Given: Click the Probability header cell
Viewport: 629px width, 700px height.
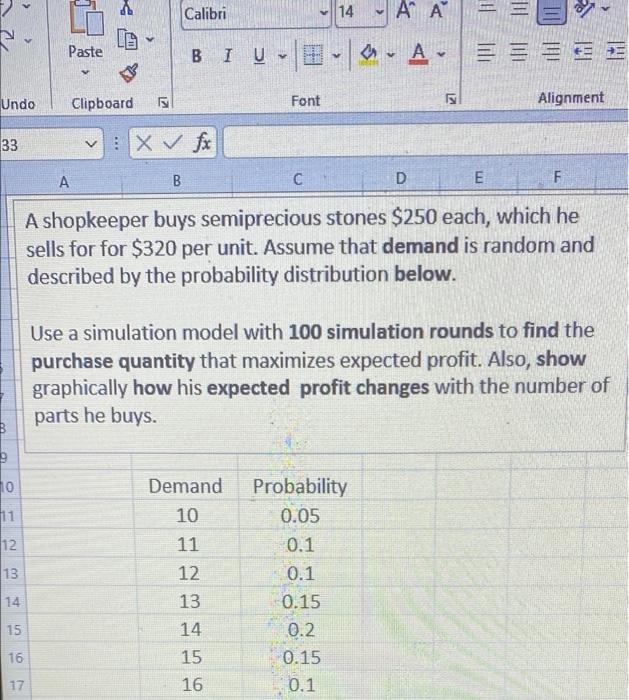Looking at the screenshot, I should pyautogui.click(x=300, y=486).
